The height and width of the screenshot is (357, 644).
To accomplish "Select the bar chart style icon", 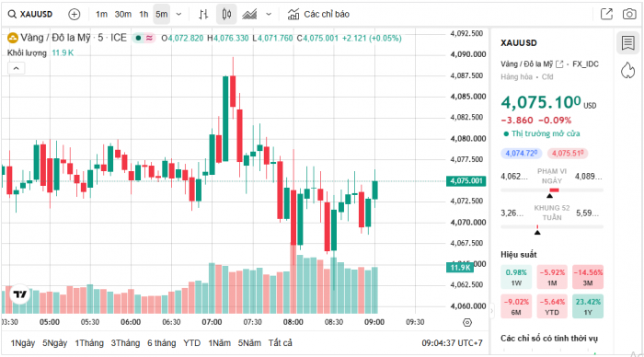I will pos(203,15).
